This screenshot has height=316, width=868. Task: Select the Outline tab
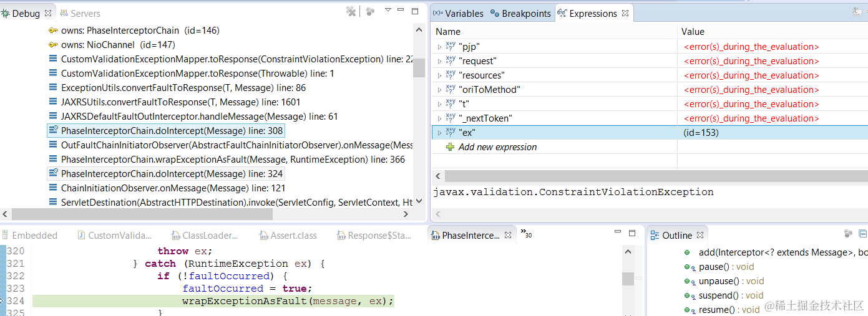pos(671,235)
